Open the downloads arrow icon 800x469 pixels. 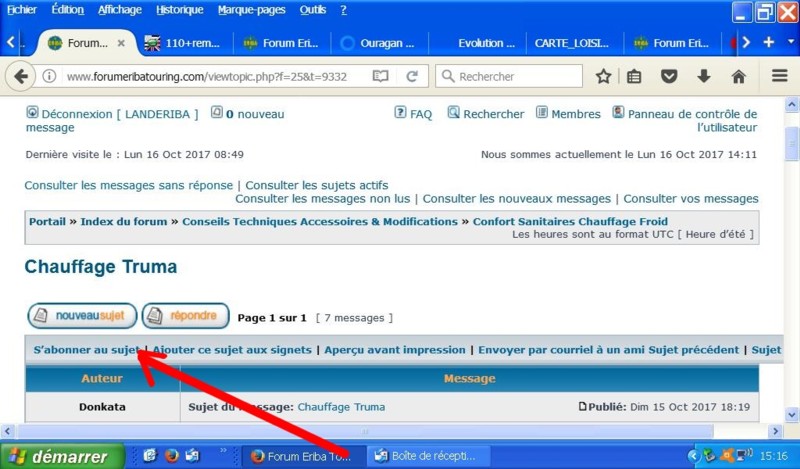coord(704,76)
